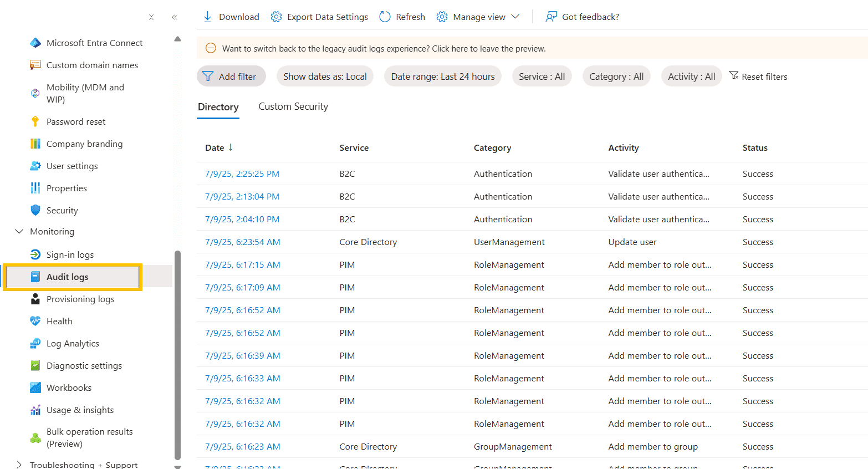Expand Troubleshooting + Support
The height and width of the screenshot is (469, 868).
coord(19,464)
